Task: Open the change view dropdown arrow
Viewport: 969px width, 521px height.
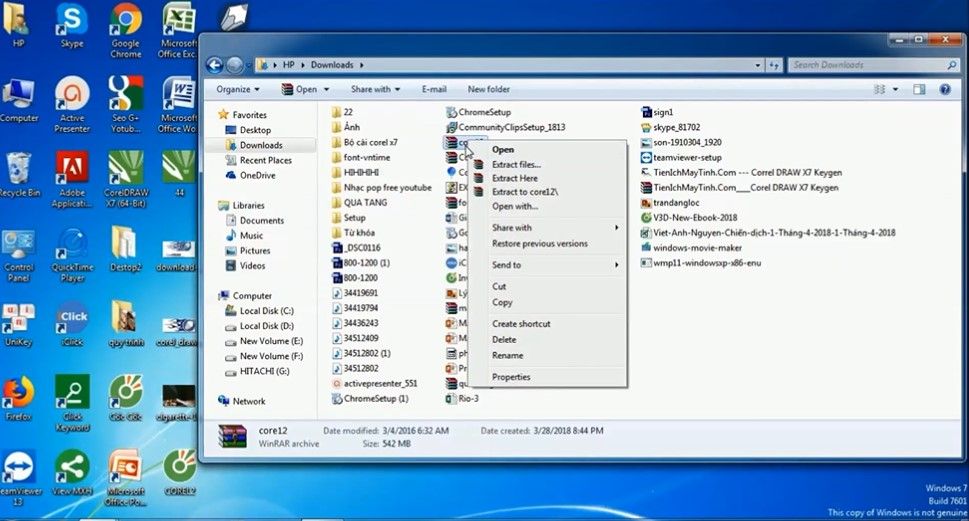Action: point(895,90)
